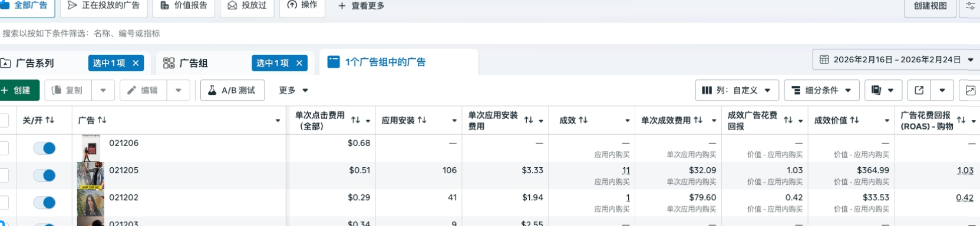Screen dimensions: 980x226
Task: Open the 1个广告组中的广告 tab
Action: (398, 62)
